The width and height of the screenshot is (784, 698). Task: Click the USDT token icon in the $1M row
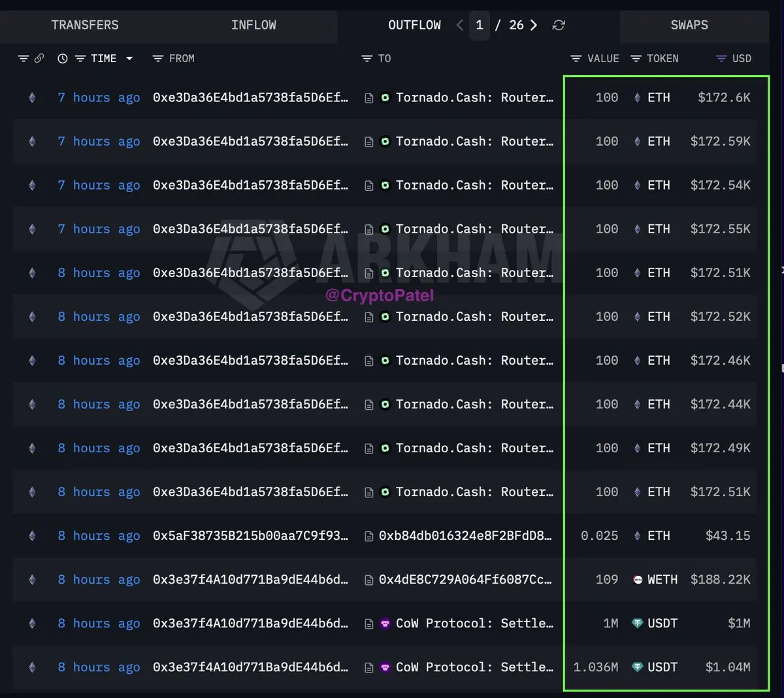(x=638, y=623)
